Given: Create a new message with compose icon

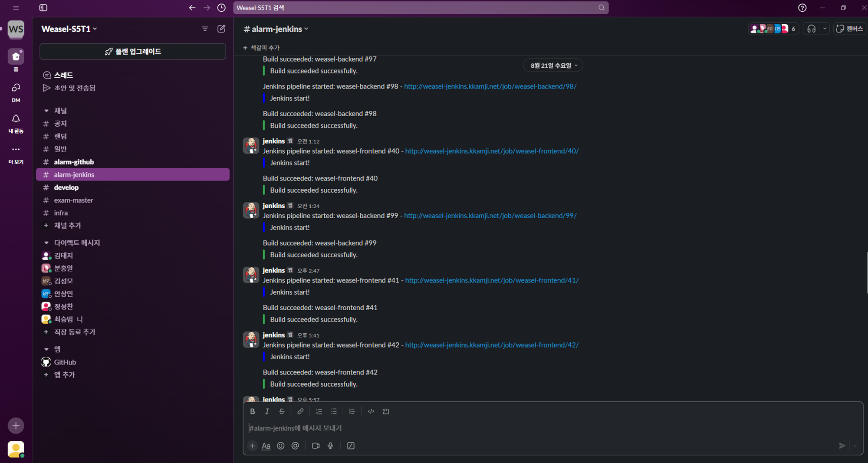Looking at the screenshot, I should tap(221, 28).
